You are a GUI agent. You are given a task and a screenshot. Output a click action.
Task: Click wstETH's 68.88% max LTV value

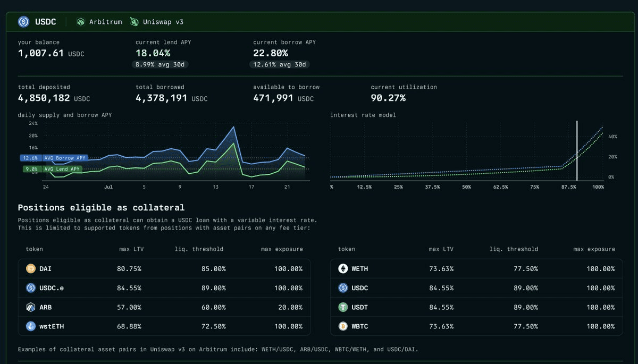[x=129, y=326]
